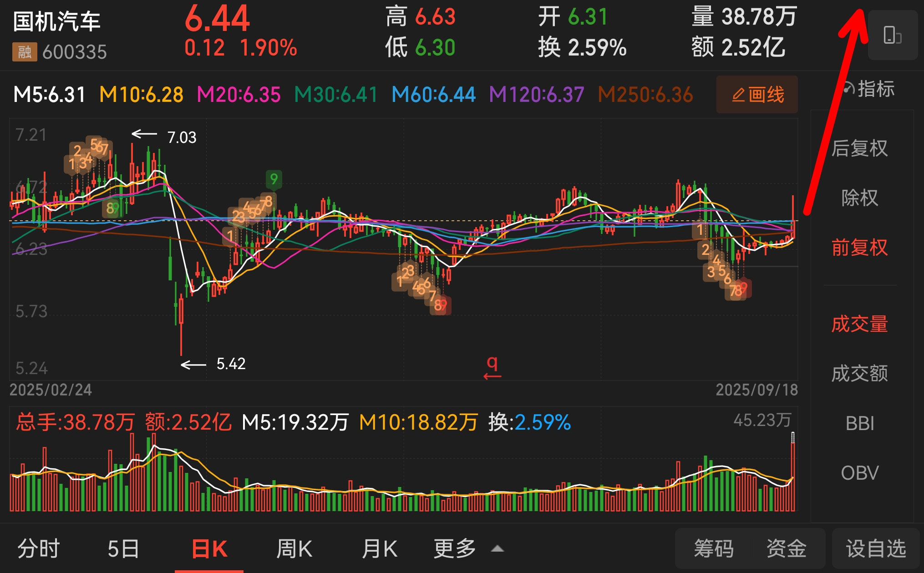Switch to the 分时 tab
Screen dimensions: 924x573
point(39,548)
